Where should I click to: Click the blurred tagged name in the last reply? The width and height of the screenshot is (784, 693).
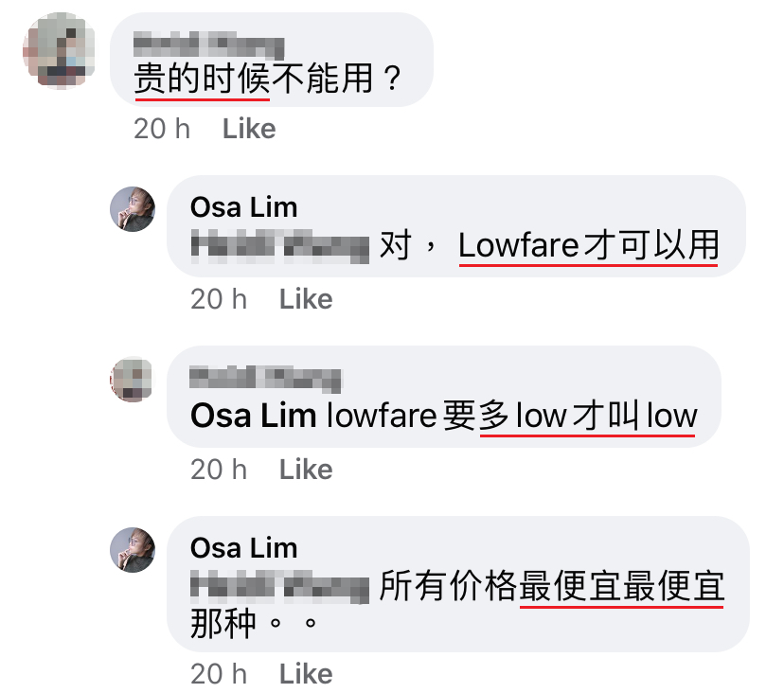tap(280, 587)
